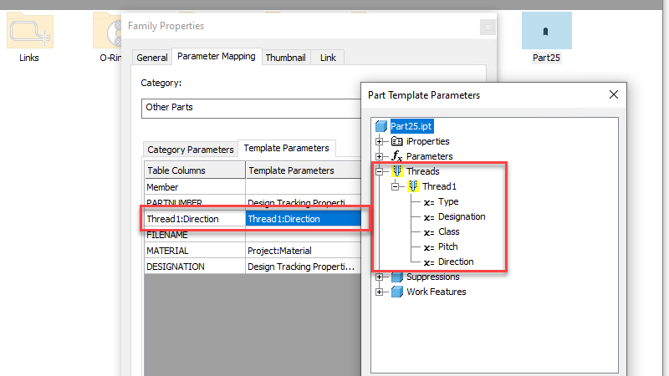Switch to Category Parameters tab
The width and height of the screenshot is (669, 376).
pos(190,150)
